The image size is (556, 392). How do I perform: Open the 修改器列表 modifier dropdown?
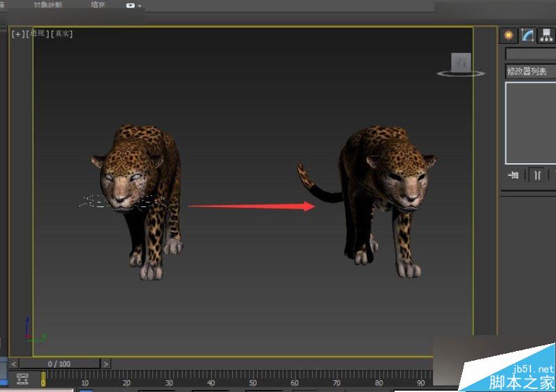point(530,72)
